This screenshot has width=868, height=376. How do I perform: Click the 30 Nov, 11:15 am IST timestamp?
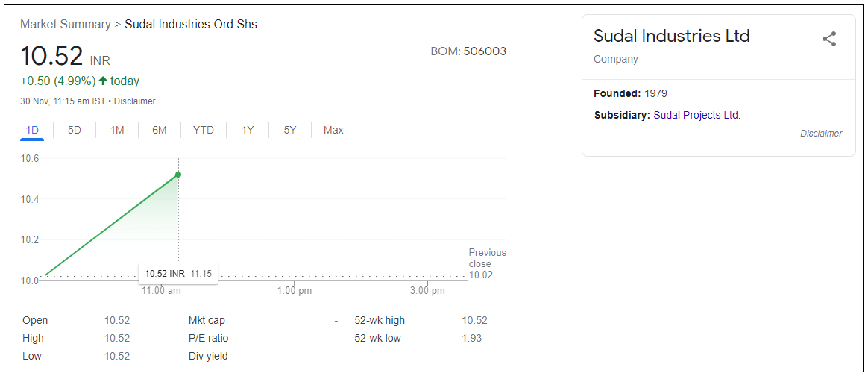click(62, 101)
